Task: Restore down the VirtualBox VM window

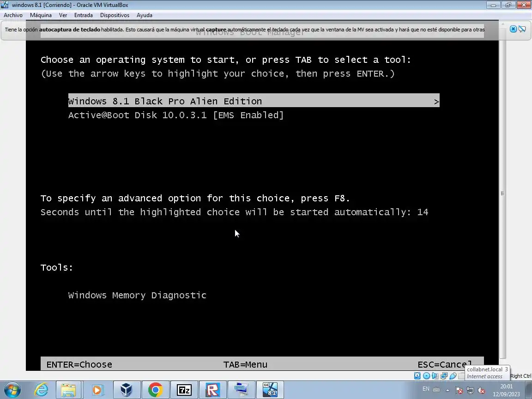Action: [508, 5]
